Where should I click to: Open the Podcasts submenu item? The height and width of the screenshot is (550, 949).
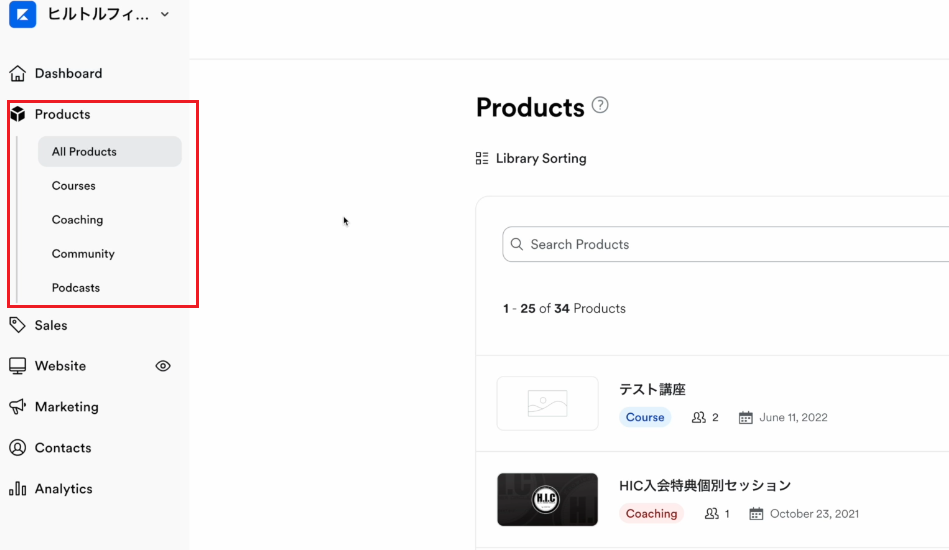click(76, 287)
